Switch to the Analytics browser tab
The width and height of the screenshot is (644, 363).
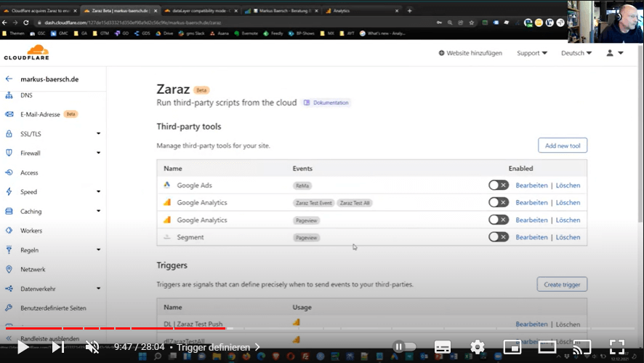pyautogui.click(x=362, y=11)
